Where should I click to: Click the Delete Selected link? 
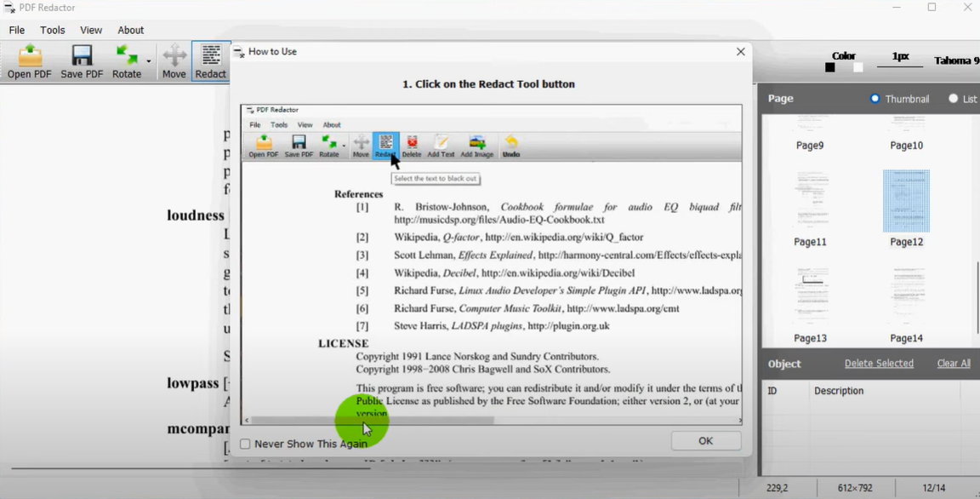tap(879, 364)
